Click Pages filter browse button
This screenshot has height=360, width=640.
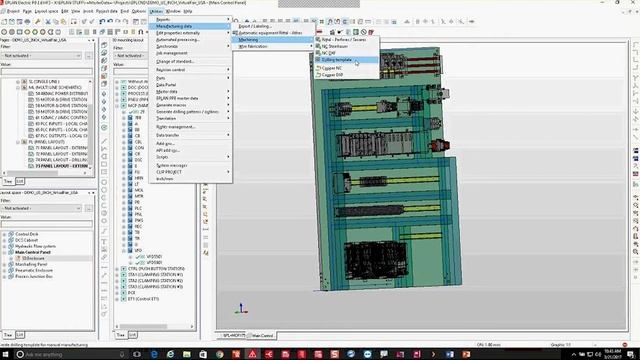[x=89, y=56]
